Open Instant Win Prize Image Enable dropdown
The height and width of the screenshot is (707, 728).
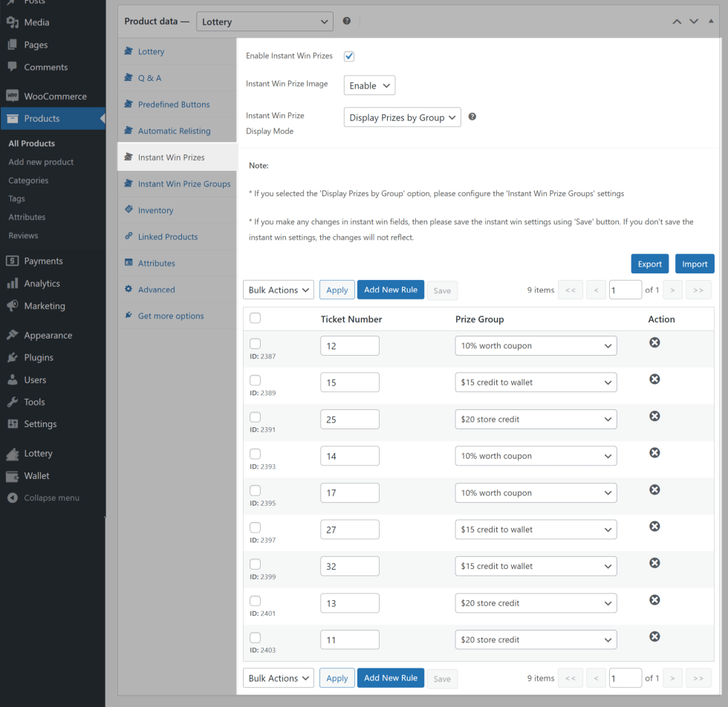coord(369,85)
